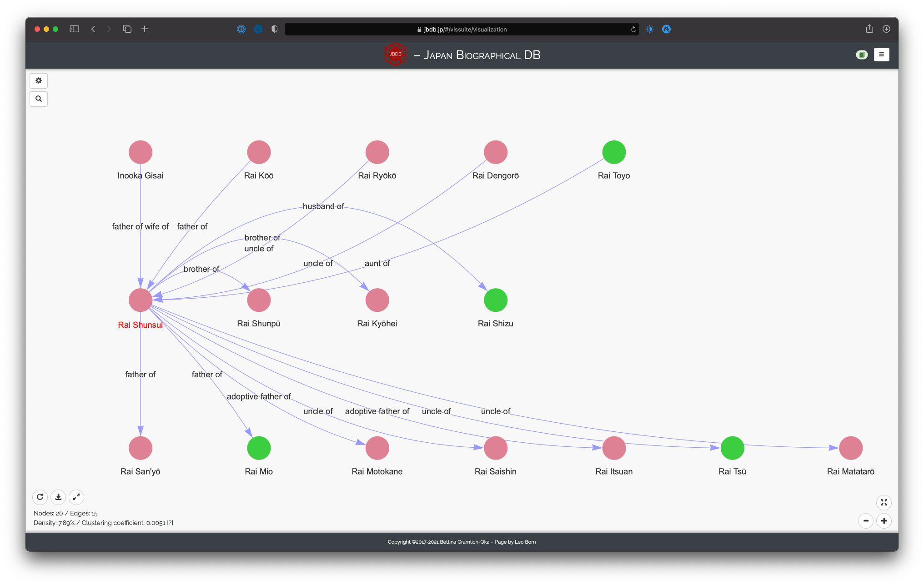Image resolution: width=924 pixels, height=585 pixels.
Task: Click the blue circle extension icon
Action: pos(258,29)
